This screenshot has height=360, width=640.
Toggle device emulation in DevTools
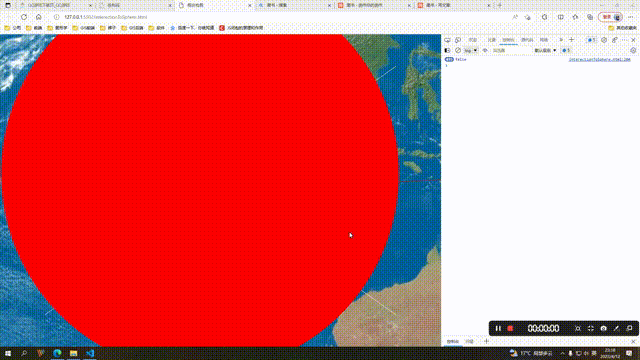point(458,40)
